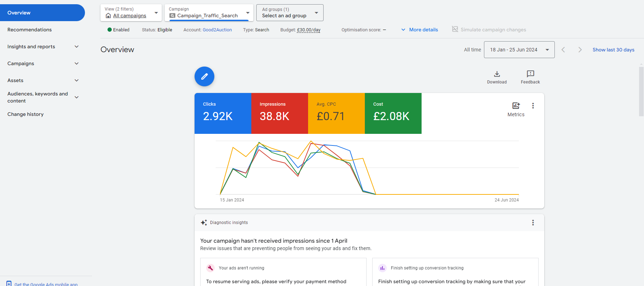Screen dimensions: 644x286
Task: Click the blue pencil edit button
Action: (x=204, y=76)
